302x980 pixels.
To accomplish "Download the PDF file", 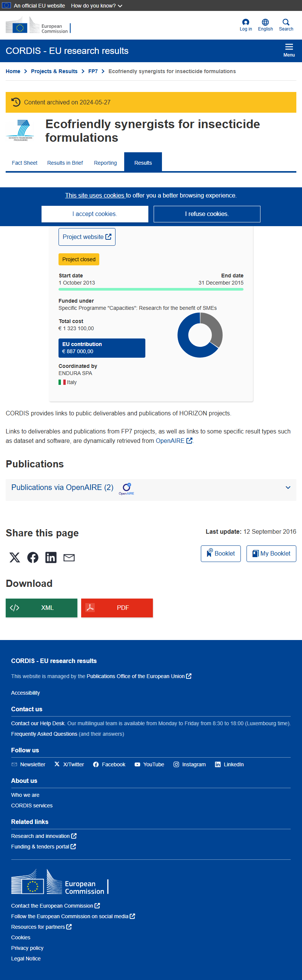I will [x=117, y=608].
